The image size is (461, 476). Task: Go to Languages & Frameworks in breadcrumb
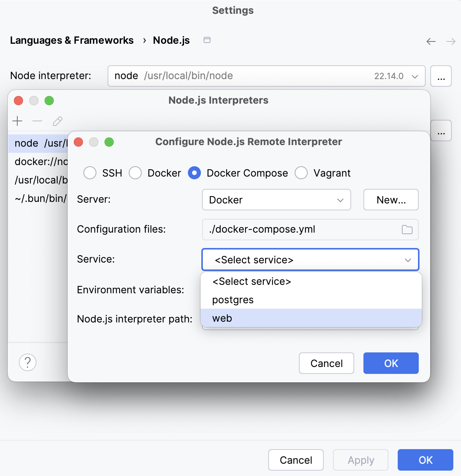point(72,40)
